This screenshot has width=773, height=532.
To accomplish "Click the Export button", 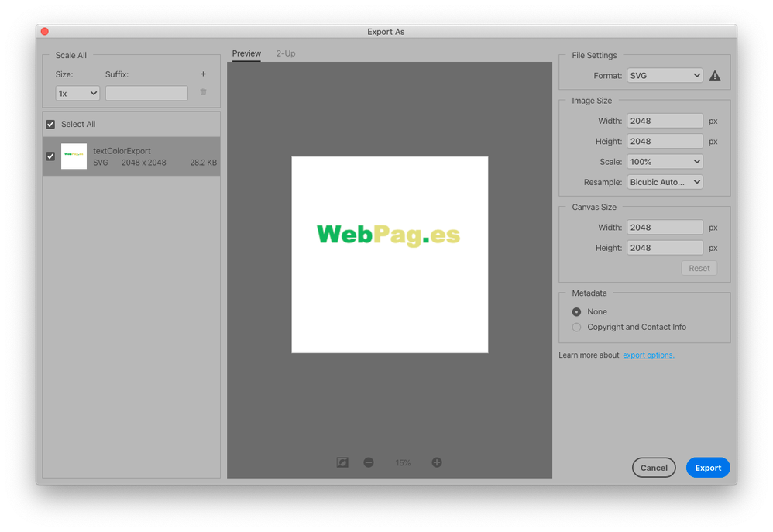I will [x=708, y=468].
